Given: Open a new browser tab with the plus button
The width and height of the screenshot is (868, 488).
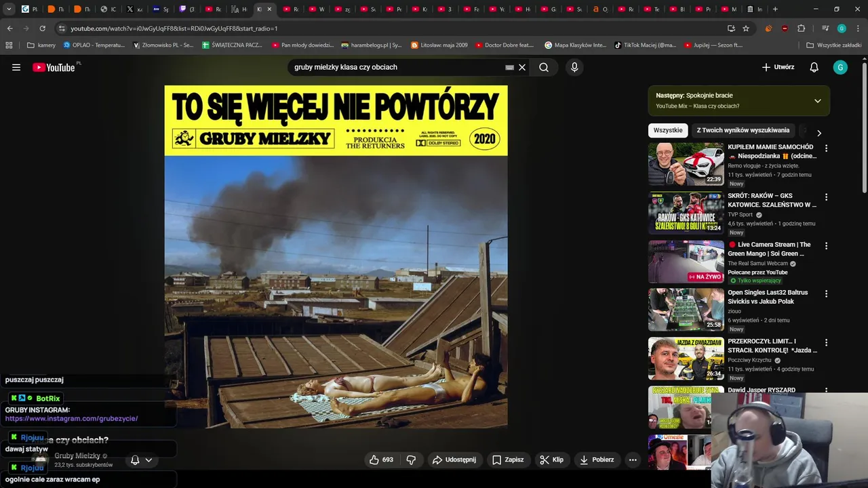Looking at the screenshot, I should click(775, 9).
